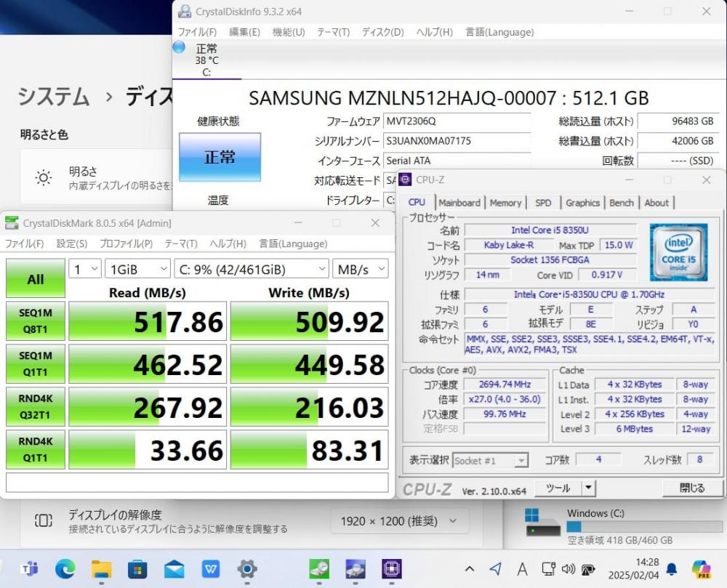Open the WPS Writer taskbar icon

click(x=211, y=568)
